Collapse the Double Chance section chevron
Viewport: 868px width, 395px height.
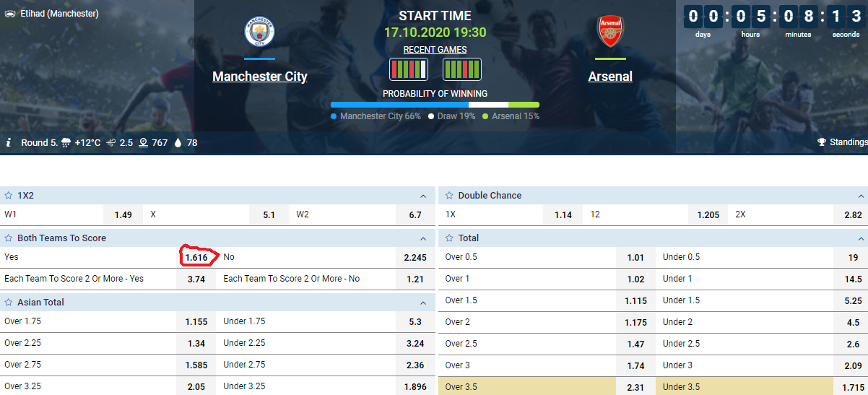pyautogui.click(x=860, y=196)
